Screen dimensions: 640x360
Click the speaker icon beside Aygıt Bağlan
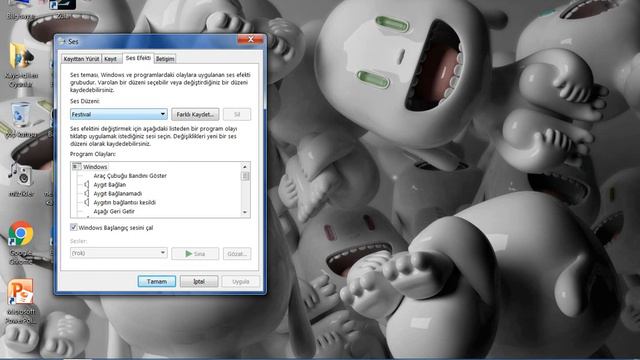pos(87,184)
